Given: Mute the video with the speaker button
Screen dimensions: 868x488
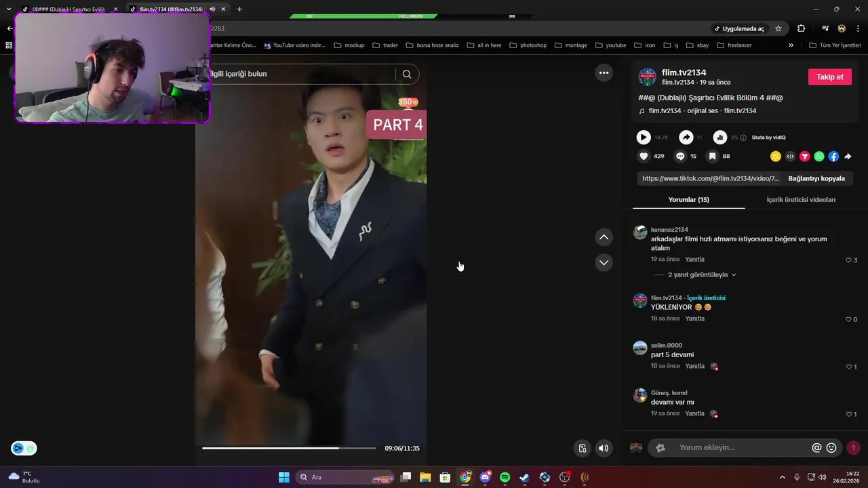Looking at the screenshot, I should 604,448.
